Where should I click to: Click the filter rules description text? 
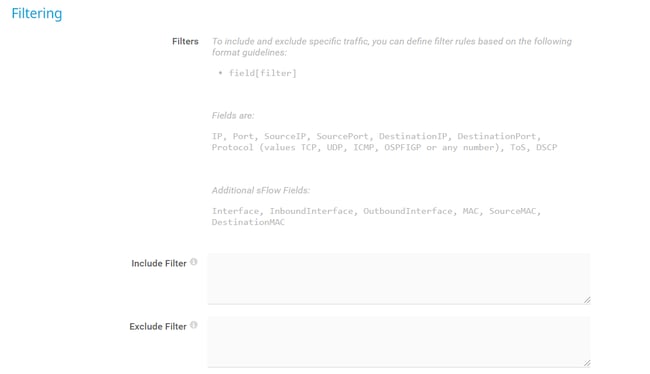click(392, 47)
